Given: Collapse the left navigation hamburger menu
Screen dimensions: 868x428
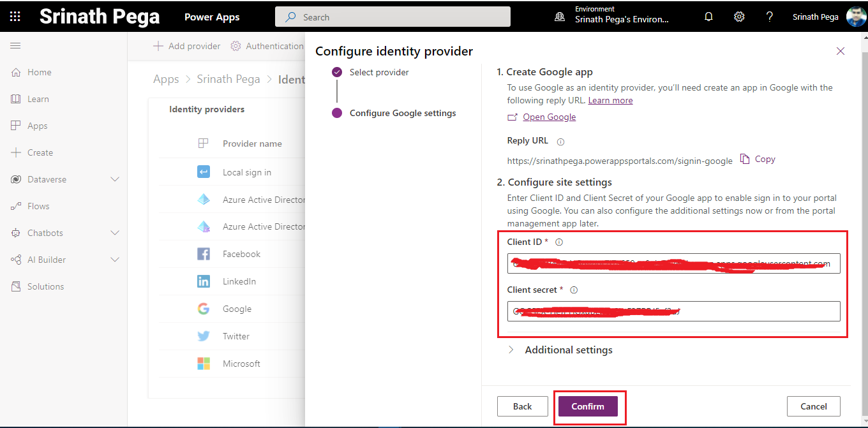Looking at the screenshot, I should (15, 46).
